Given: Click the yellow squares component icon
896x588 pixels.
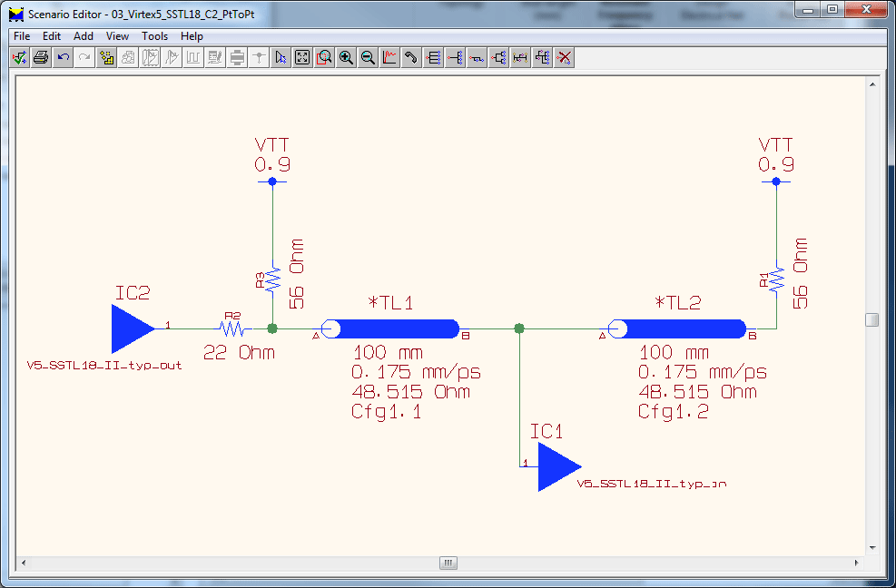Looking at the screenshot, I should (106, 58).
